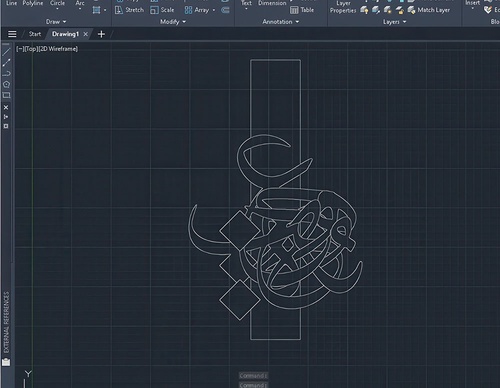Close the External References palette
Image resolution: width=500 pixels, height=388 pixels.
click(x=6, y=107)
